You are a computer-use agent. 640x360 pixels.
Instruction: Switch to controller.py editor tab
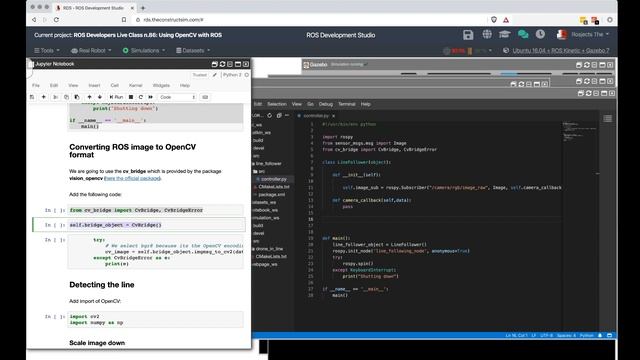315,116
